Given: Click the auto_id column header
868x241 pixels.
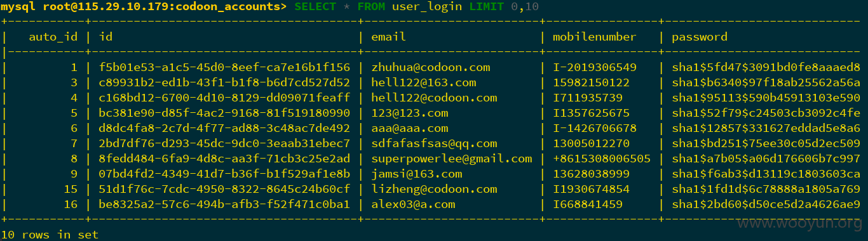Looking at the screenshot, I should point(53,37).
